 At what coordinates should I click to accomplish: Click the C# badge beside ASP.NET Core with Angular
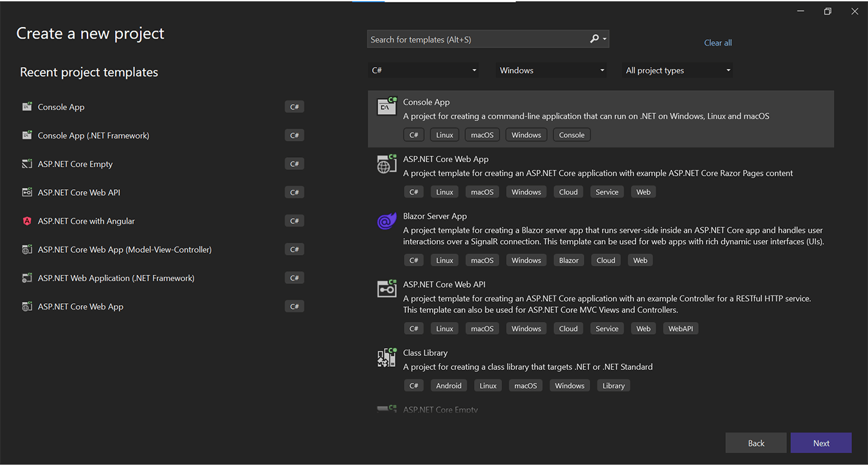pos(294,221)
